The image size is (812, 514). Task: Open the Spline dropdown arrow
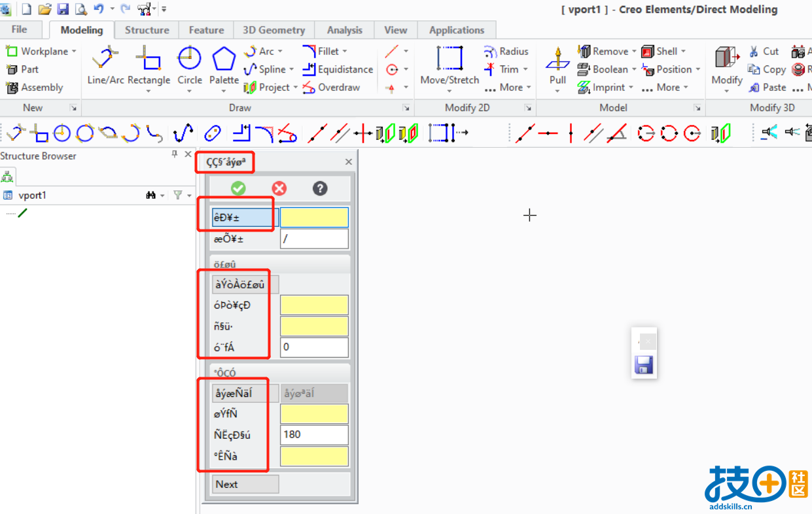[x=291, y=69]
